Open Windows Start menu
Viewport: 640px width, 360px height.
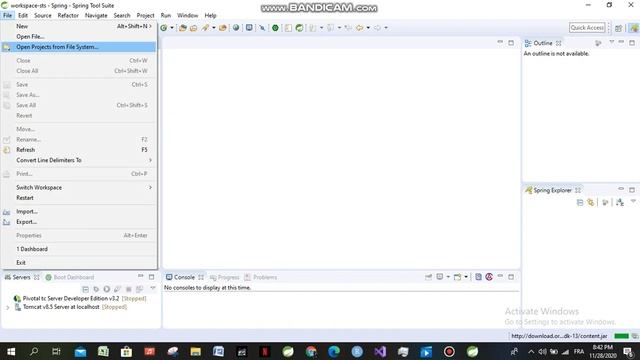point(11,351)
